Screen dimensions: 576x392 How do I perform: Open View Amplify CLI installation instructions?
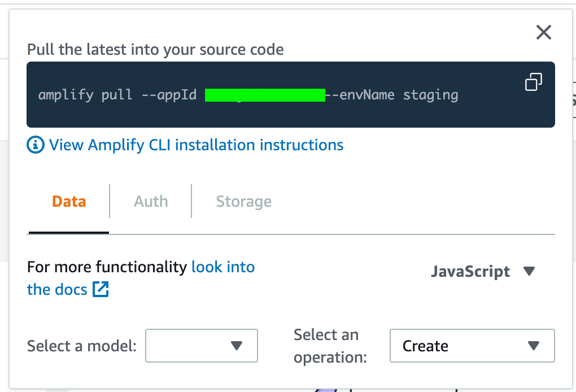click(196, 145)
